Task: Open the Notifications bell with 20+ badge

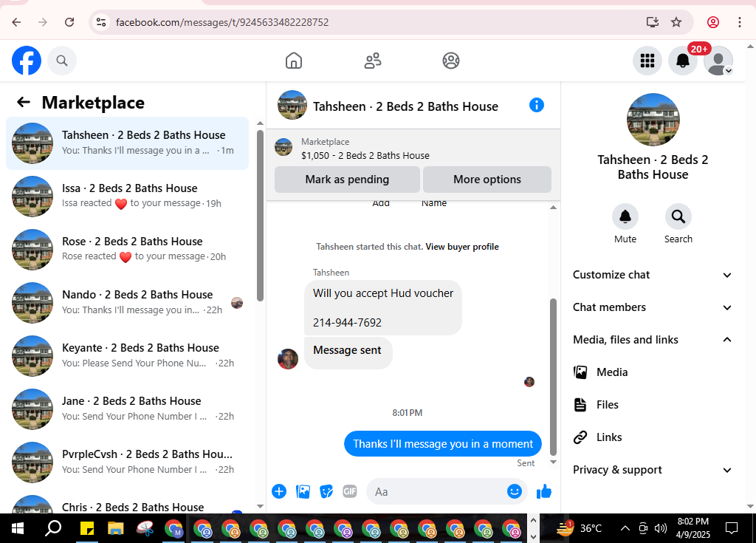Action: click(x=683, y=61)
